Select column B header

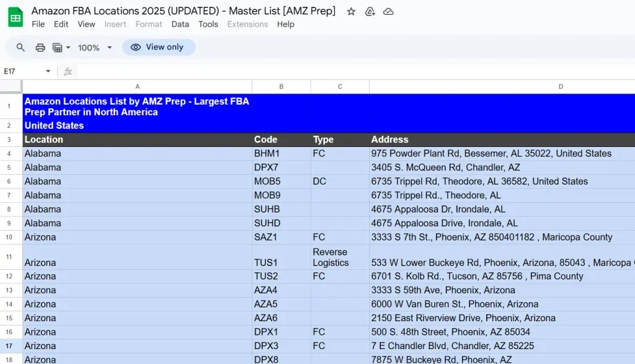coord(282,87)
